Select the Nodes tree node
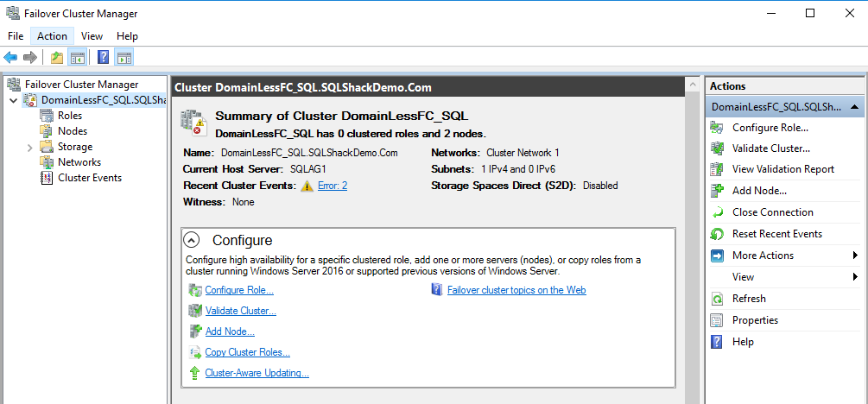 (x=72, y=131)
